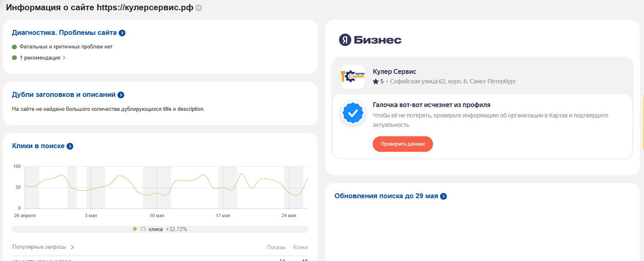Click the Яндекс Бизнес logo
Image resolution: width=644 pixels, height=261 pixels.
370,40
